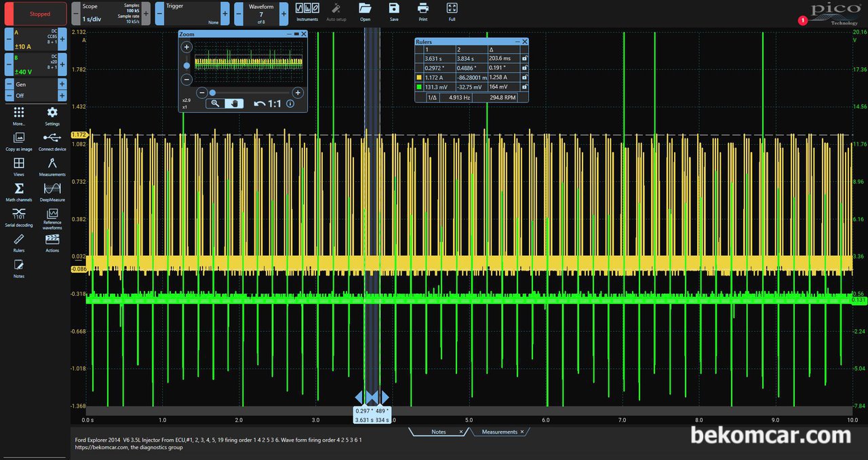868x460 pixels.
Task: Click the yellow channel A swatch in Rulers
Action: (x=419, y=77)
